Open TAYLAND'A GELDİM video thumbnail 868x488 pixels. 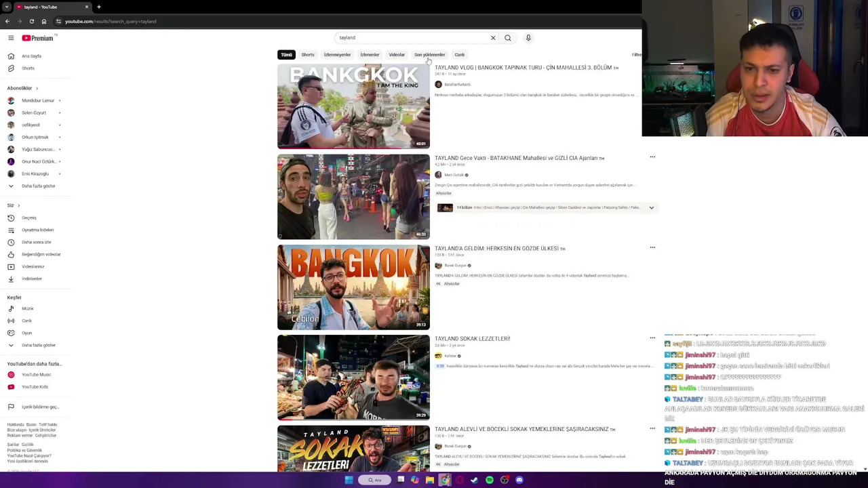click(353, 287)
